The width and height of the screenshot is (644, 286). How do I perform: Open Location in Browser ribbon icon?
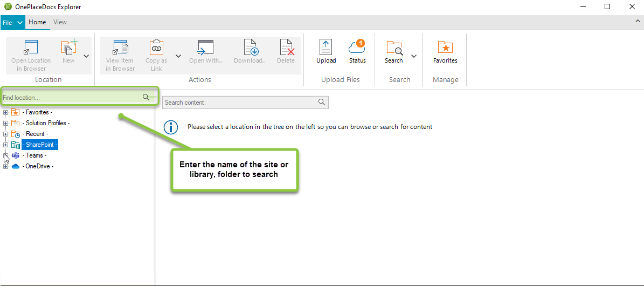[31, 47]
